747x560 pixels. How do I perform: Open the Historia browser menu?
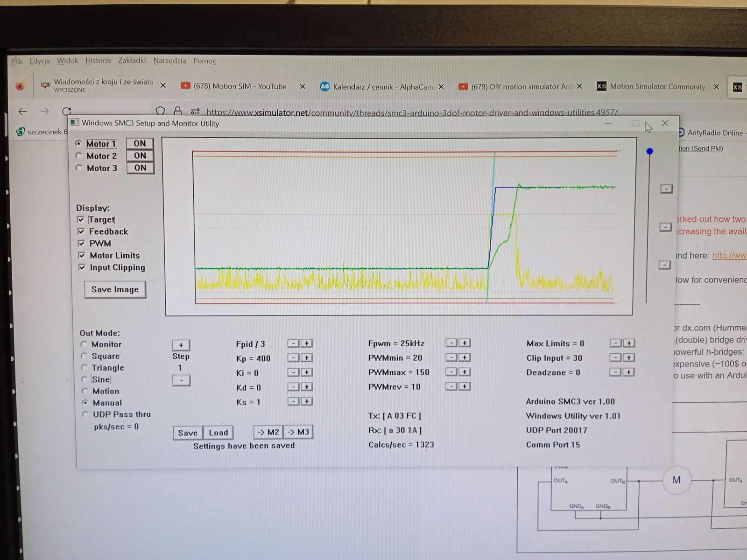click(x=98, y=61)
